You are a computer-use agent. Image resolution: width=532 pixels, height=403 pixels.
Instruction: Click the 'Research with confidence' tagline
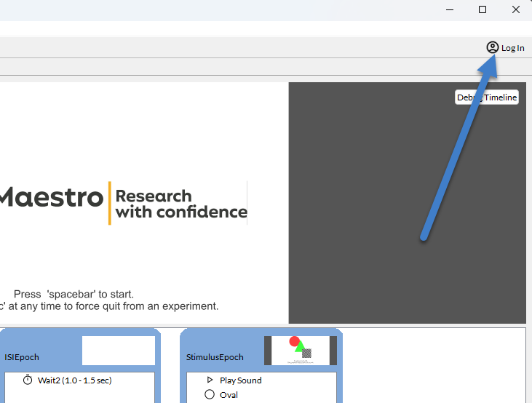(x=180, y=204)
